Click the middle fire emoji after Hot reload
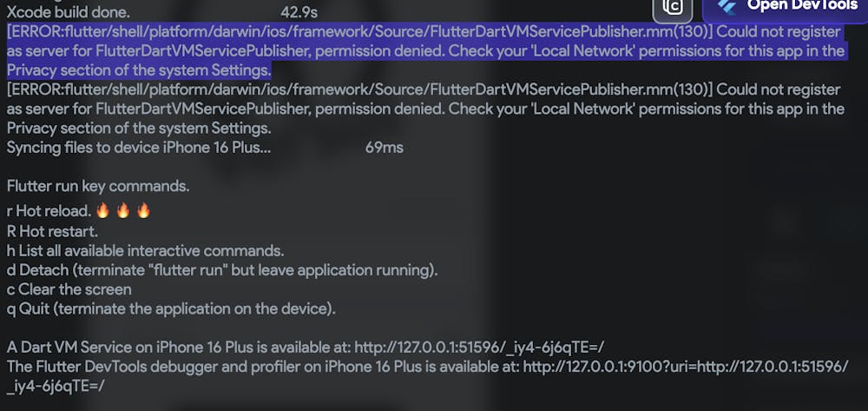Viewport: 868px width, 411px height. 123,210
